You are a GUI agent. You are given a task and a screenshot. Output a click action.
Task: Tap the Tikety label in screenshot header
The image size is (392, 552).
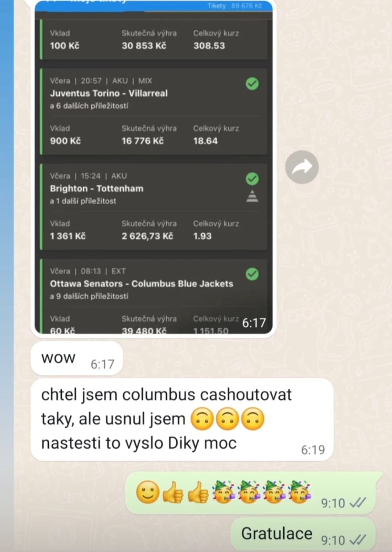[217, 6]
